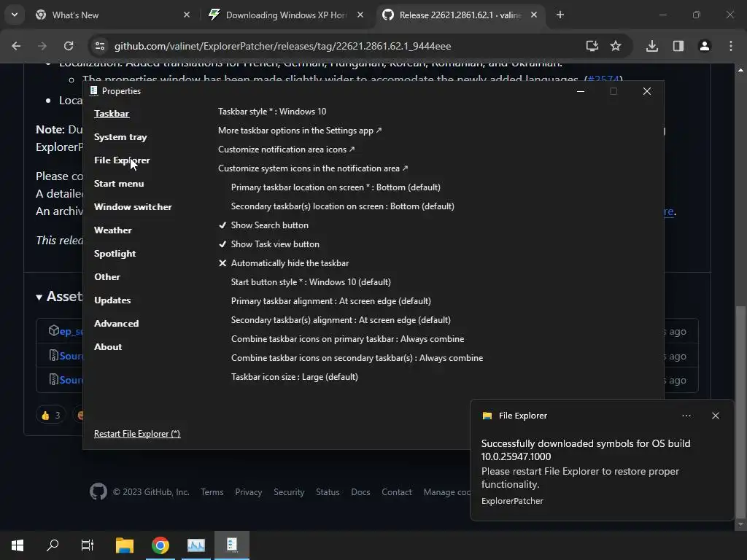Change Secondary taskbar(s) alignment setting
747x560 pixels.
pos(341,320)
